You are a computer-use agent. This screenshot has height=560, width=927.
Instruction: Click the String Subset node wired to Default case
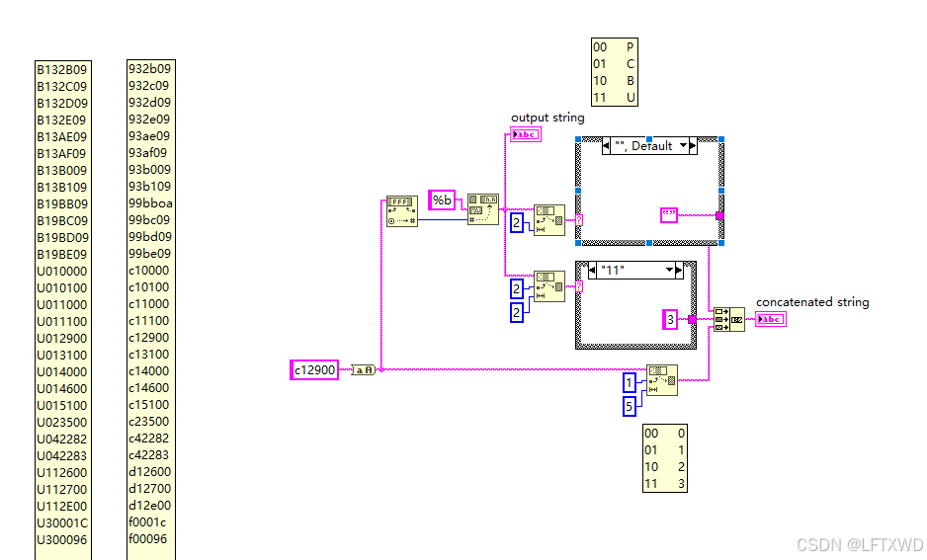(x=549, y=220)
